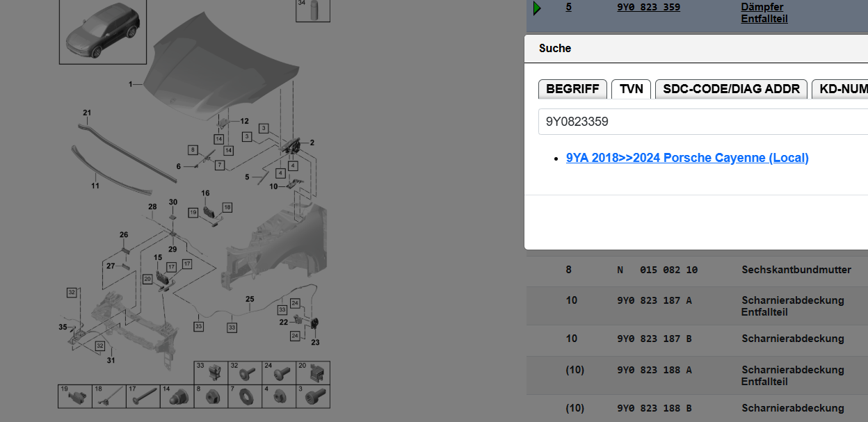This screenshot has height=422, width=868.
Task: Select Scharnierabdeckung Entfallteil of 187 A row
Action: 793,307
